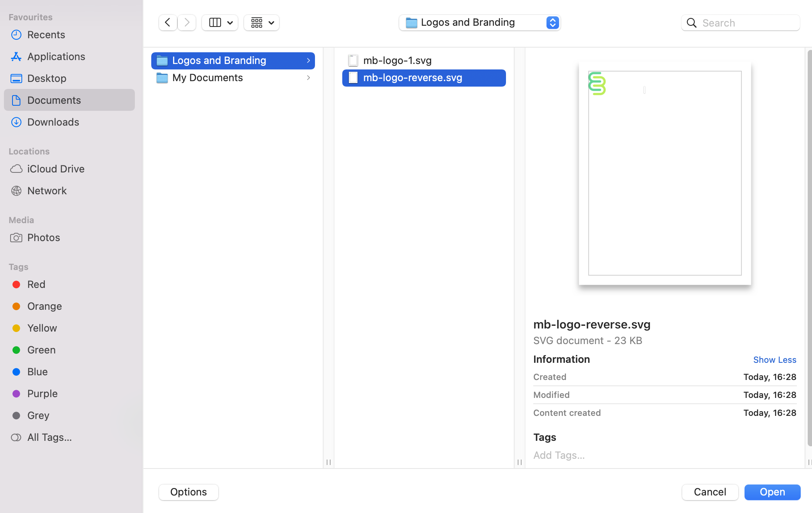Expand the My Documents folder chevron
Viewport: 812px width, 513px height.
coord(308,78)
